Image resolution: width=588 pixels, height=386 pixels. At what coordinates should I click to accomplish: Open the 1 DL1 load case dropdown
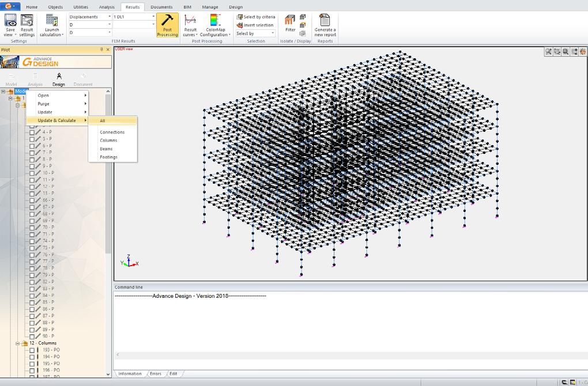[x=153, y=17]
